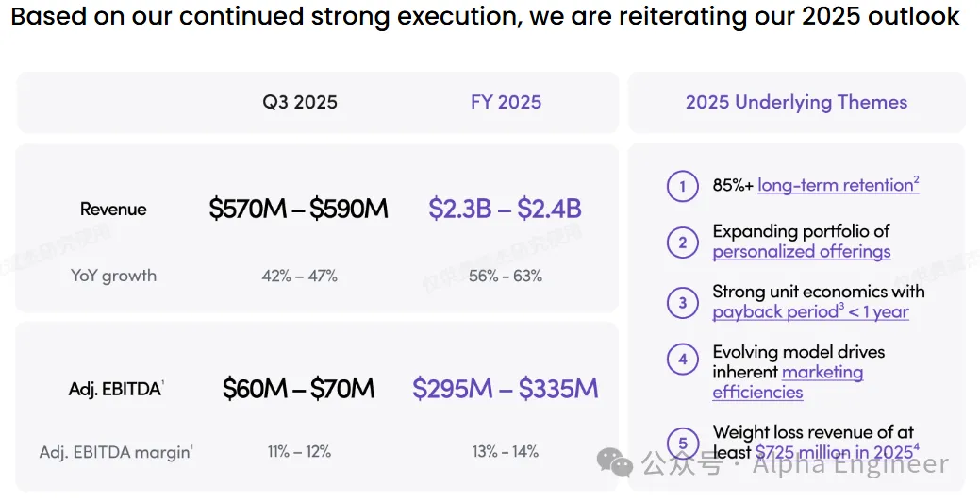Click the $725 million in 2025 link
This screenshot has width=980, height=503.
click(834, 453)
